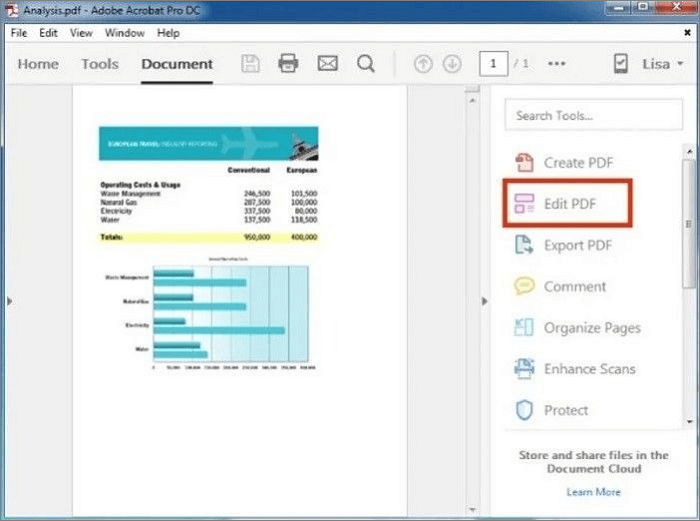Select the Comment tool label
Image resolution: width=700 pixels, height=521 pixels.
tap(575, 286)
